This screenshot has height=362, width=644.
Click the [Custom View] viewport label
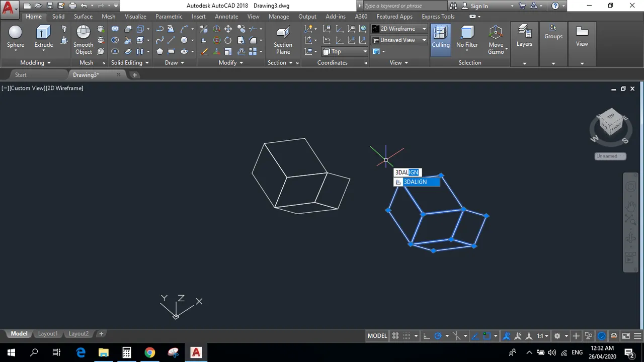click(x=27, y=88)
